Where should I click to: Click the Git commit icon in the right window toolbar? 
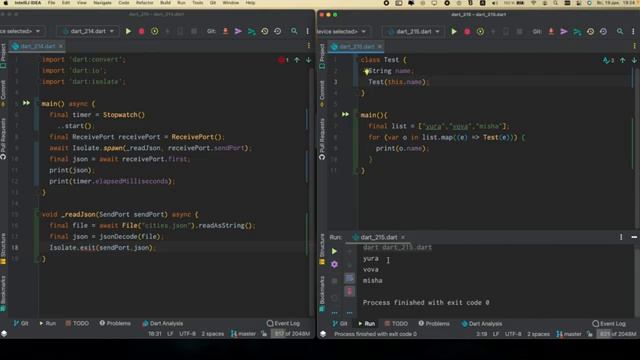564,31
